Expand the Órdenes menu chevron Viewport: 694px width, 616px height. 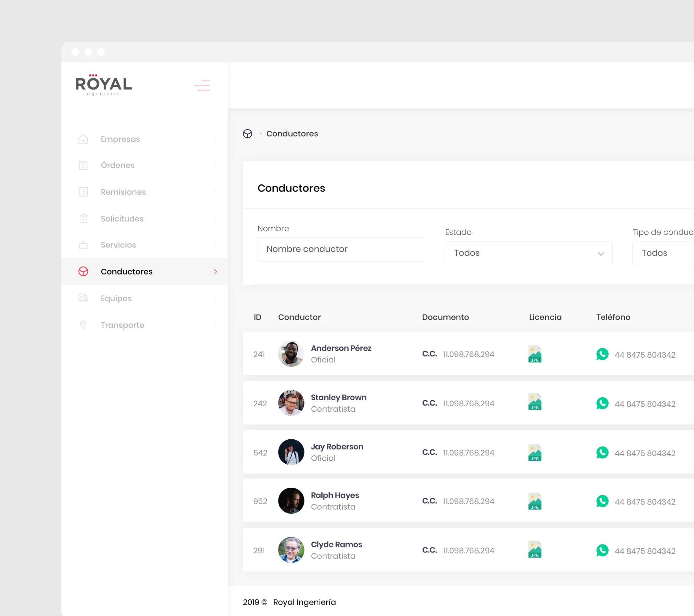coord(215,165)
